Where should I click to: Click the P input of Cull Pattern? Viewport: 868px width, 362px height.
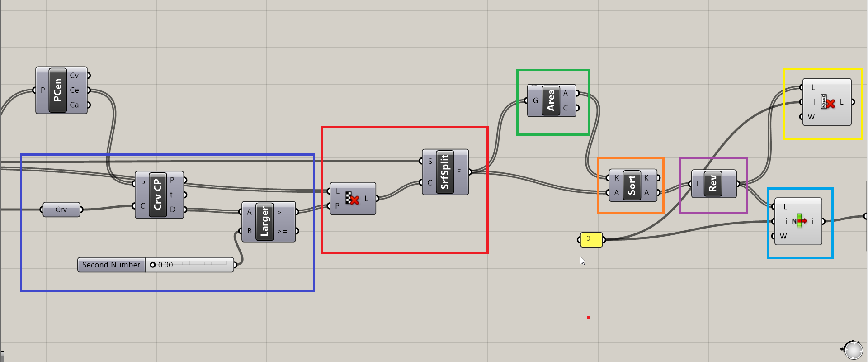(338, 205)
